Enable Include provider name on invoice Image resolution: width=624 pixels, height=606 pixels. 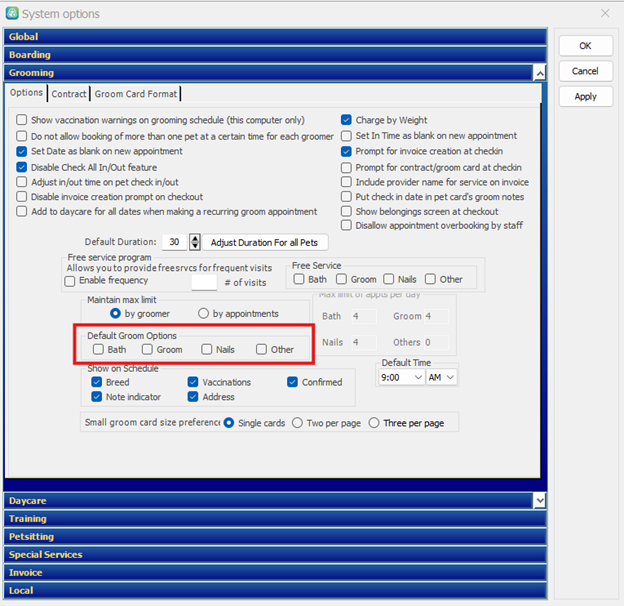[346, 182]
